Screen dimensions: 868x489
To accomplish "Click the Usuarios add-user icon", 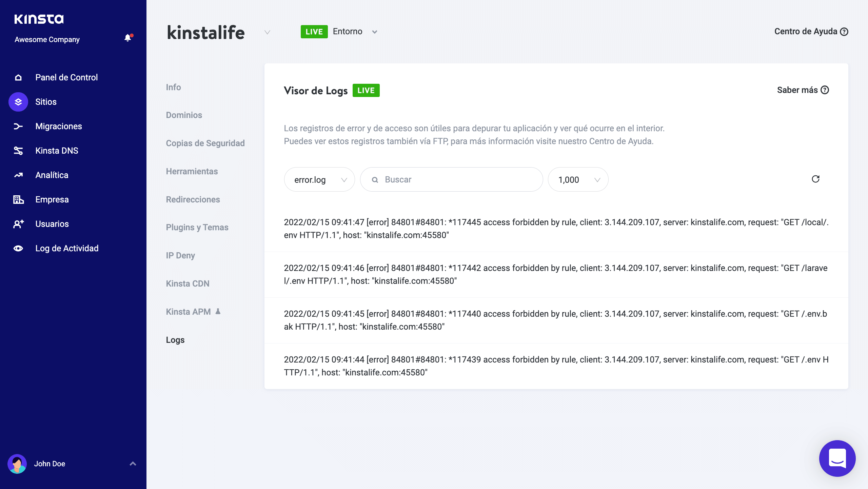I will point(18,224).
